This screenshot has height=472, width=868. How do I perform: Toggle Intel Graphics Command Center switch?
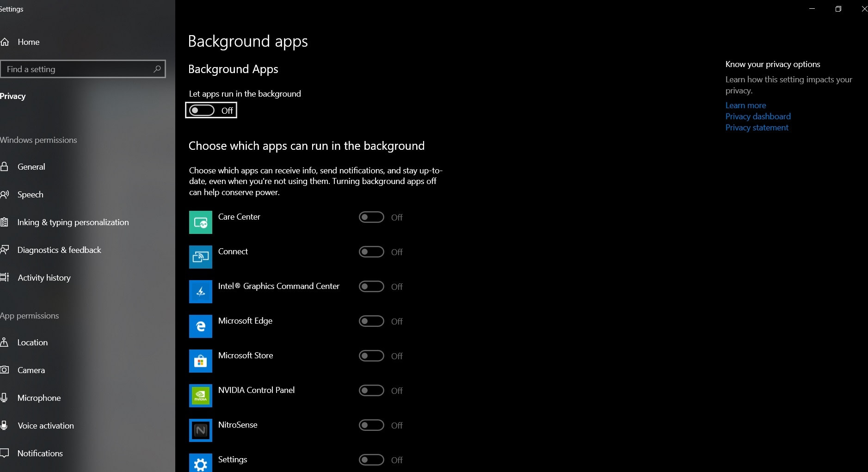pyautogui.click(x=371, y=287)
